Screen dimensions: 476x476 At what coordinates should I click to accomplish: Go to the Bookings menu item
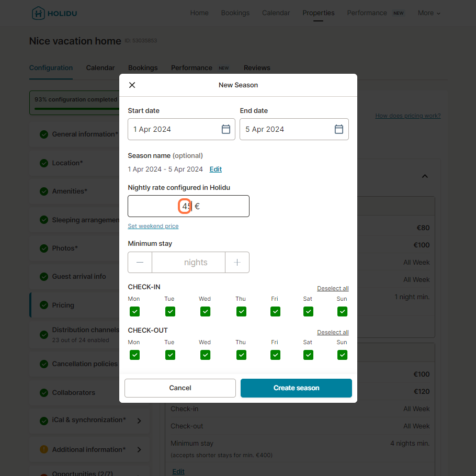[x=235, y=13]
